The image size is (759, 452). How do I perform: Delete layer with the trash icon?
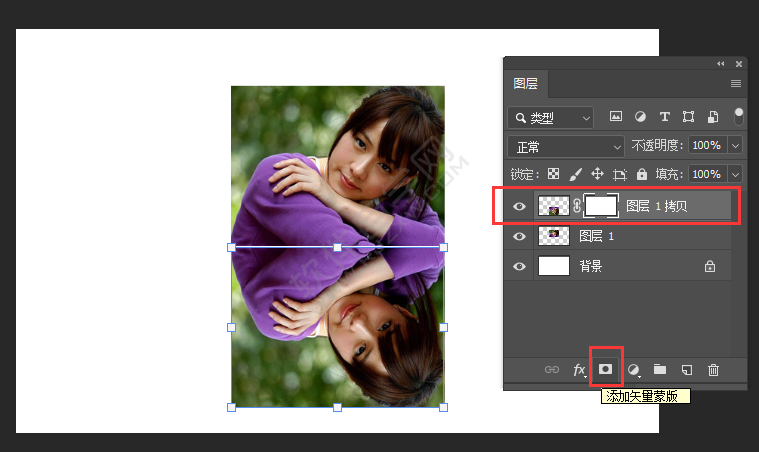click(713, 370)
